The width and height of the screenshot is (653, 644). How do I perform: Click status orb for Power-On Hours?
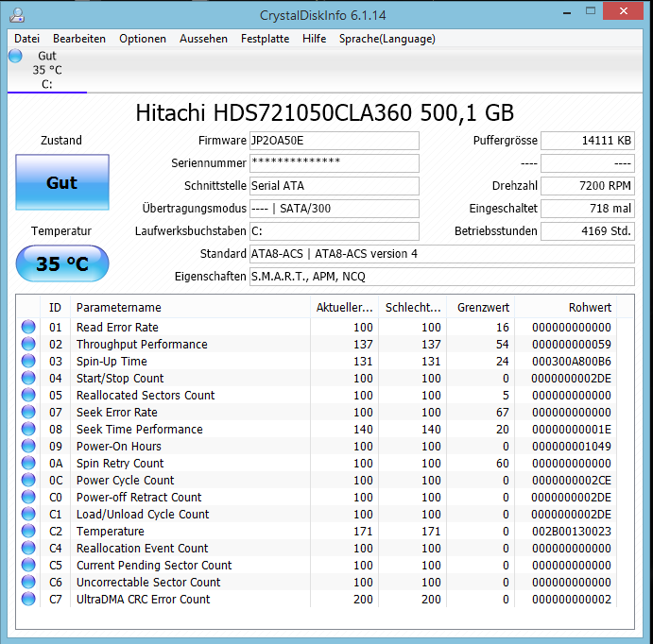click(28, 446)
